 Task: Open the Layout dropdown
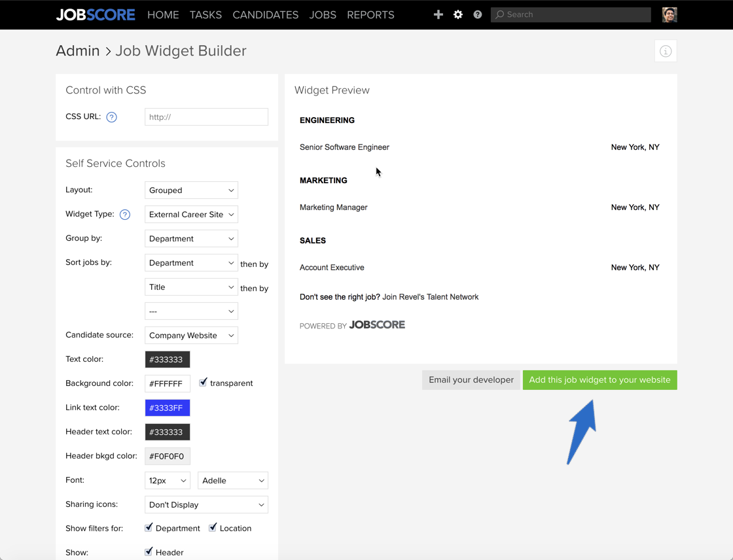191,190
